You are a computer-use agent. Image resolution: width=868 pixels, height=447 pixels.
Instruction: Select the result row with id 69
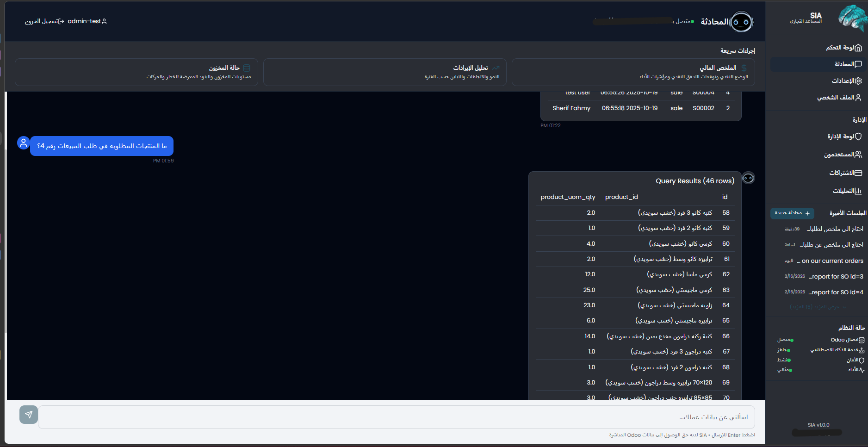point(635,383)
